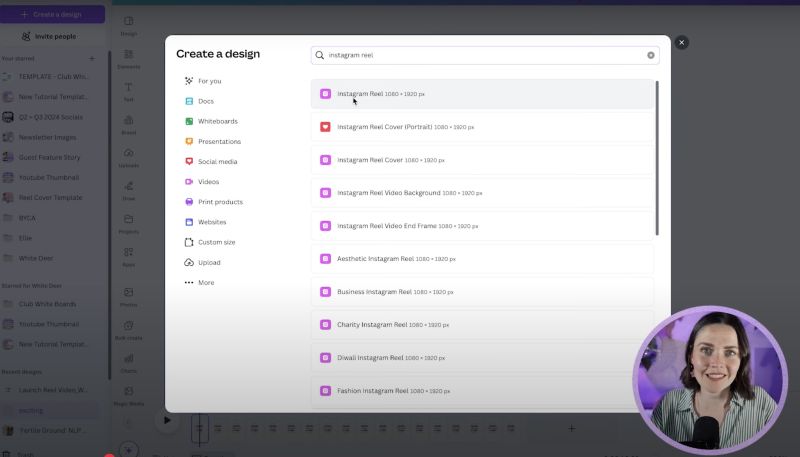Image resolution: width=800 pixels, height=457 pixels.
Task: Clear the search field text
Action: pos(651,55)
